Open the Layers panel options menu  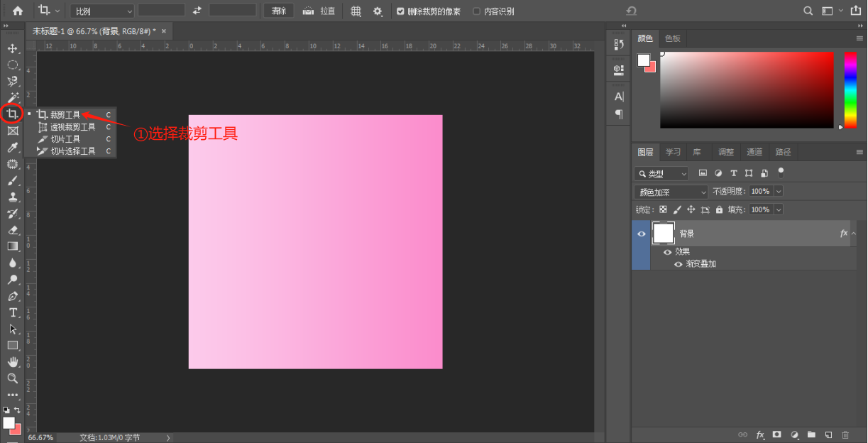[859, 152]
